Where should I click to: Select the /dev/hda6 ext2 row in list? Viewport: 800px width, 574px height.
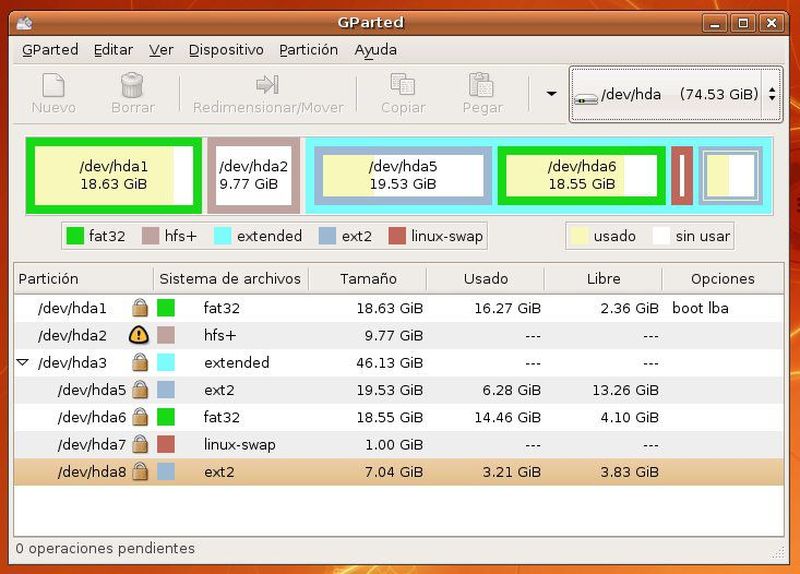[300, 417]
